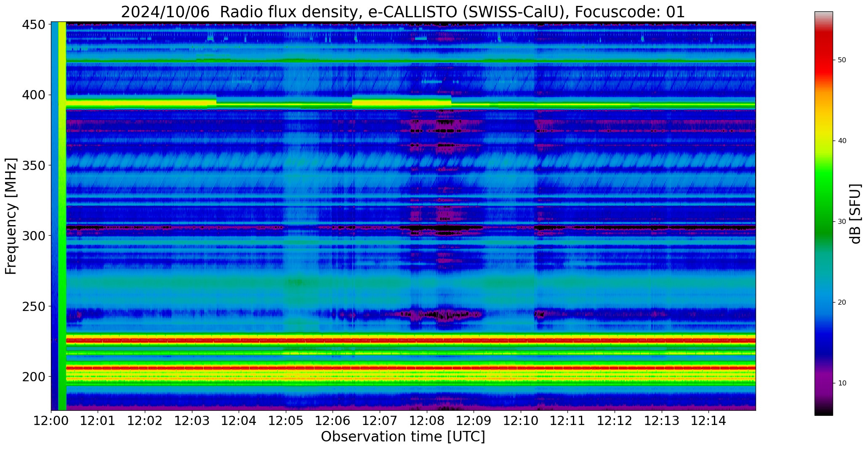The height and width of the screenshot is (449, 868).
Task: Click the colorbar tick label 40
Action: pyautogui.click(x=842, y=141)
